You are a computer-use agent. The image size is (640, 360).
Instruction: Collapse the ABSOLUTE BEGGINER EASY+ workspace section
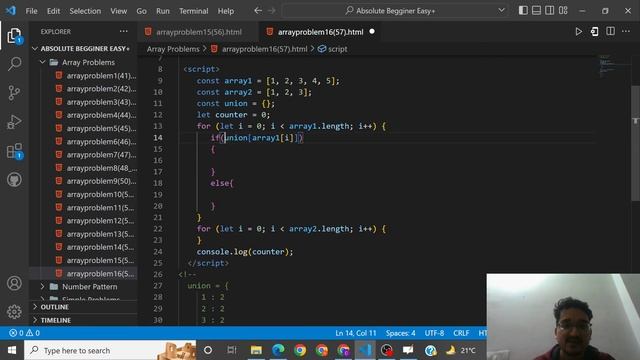click(x=84, y=49)
